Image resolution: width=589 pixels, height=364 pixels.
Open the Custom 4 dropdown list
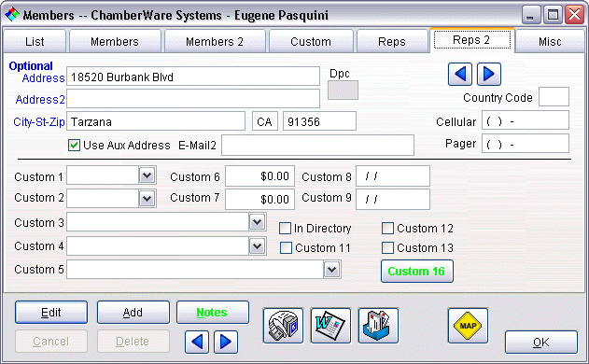coord(258,246)
